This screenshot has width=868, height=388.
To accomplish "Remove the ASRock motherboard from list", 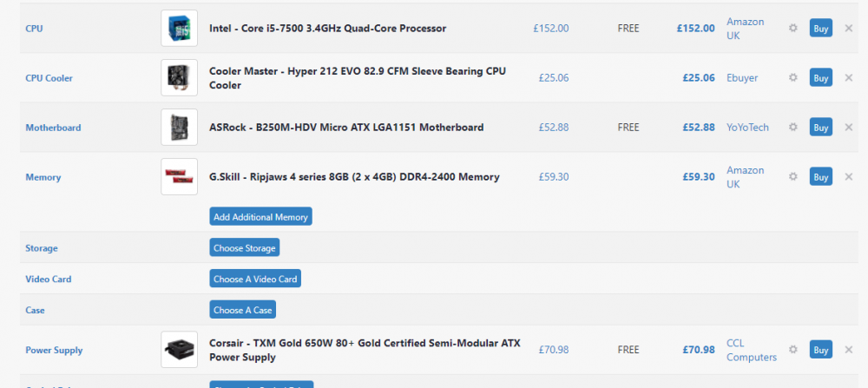I will pyautogui.click(x=849, y=127).
